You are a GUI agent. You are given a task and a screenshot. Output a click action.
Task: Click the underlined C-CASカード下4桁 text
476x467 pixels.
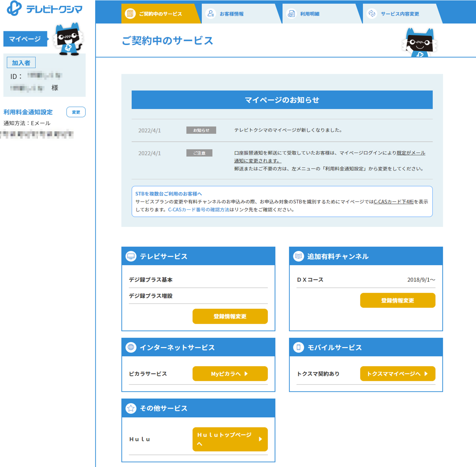(394, 202)
